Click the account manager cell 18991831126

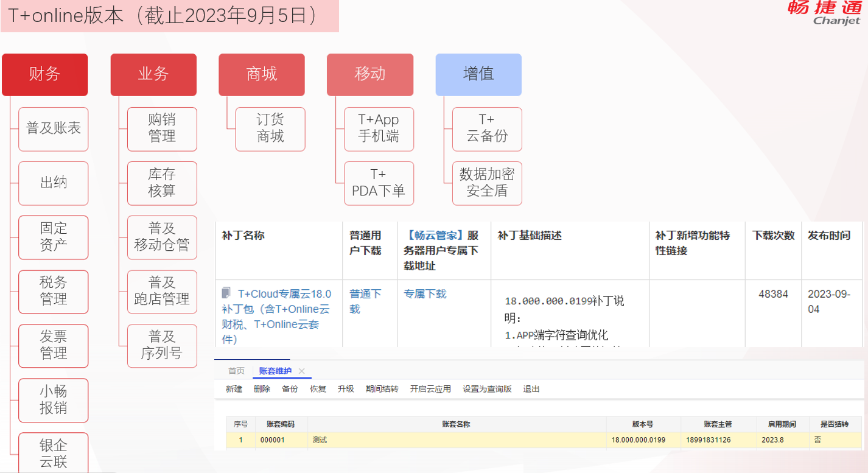(718, 440)
